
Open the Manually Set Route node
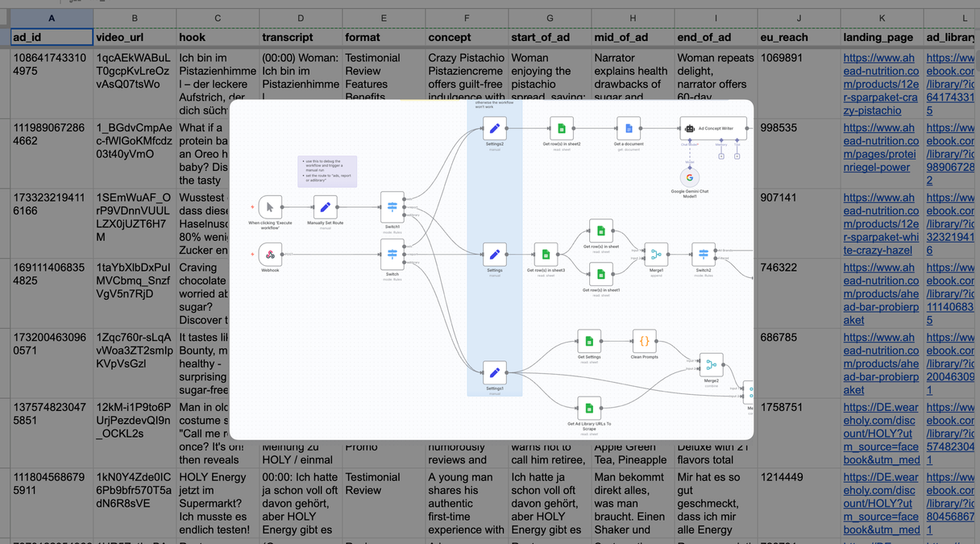pyautogui.click(x=325, y=207)
